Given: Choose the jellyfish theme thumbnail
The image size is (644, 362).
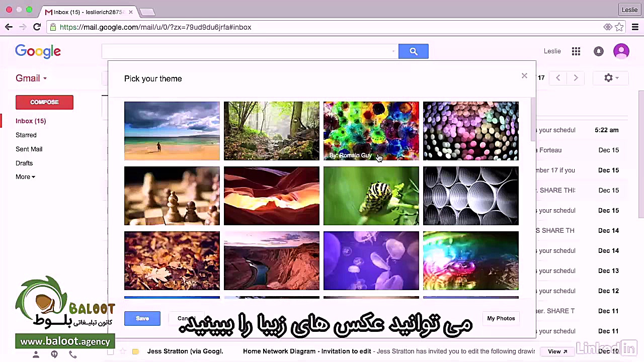Looking at the screenshot, I should coord(371,260).
